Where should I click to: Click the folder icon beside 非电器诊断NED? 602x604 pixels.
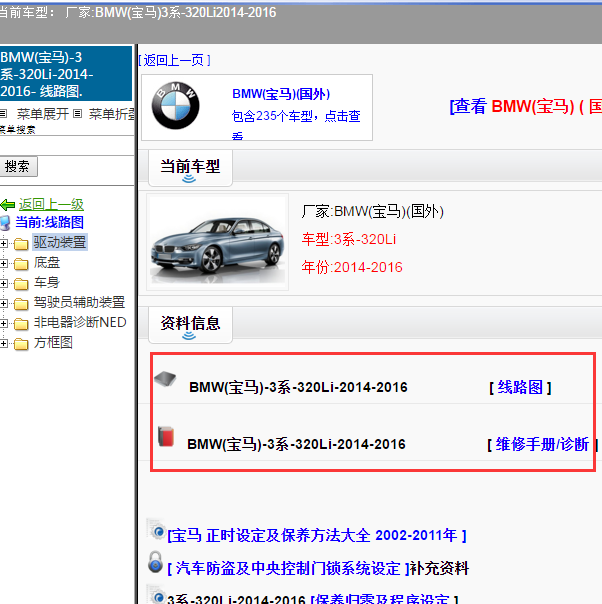[x=21, y=324]
